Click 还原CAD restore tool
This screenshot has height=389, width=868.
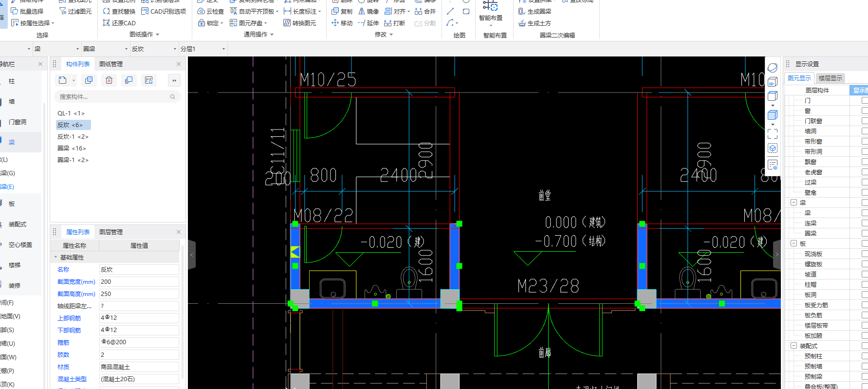[119, 23]
